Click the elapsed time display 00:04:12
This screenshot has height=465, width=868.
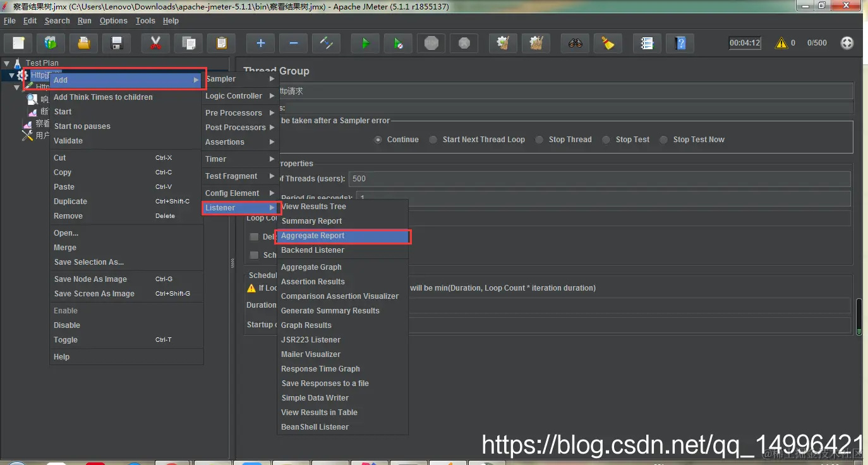[x=745, y=43]
